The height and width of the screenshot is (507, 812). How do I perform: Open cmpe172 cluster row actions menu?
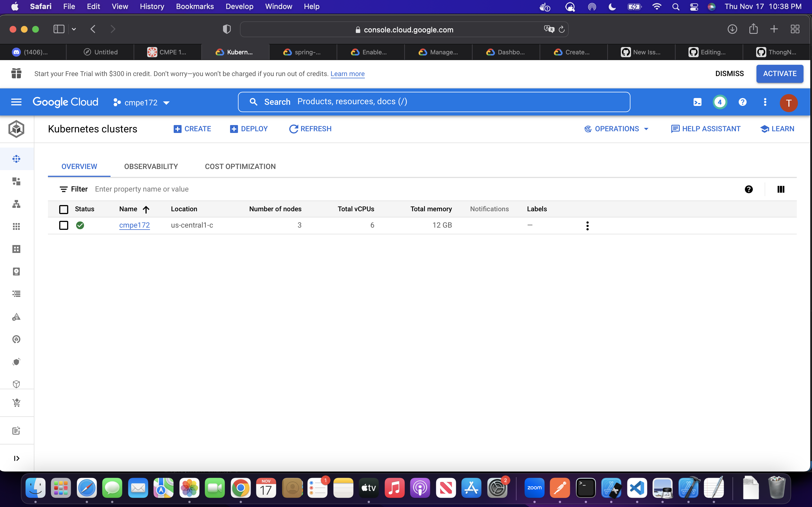pyautogui.click(x=587, y=226)
